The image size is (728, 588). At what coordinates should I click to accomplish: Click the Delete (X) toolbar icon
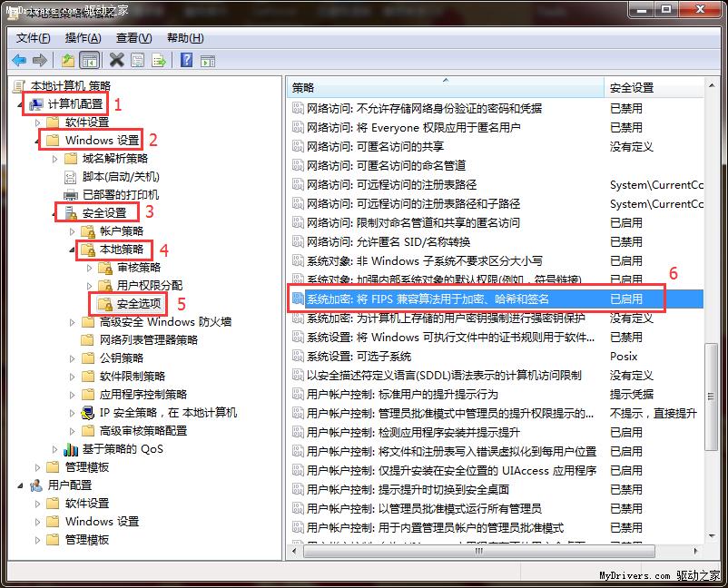coord(116,60)
